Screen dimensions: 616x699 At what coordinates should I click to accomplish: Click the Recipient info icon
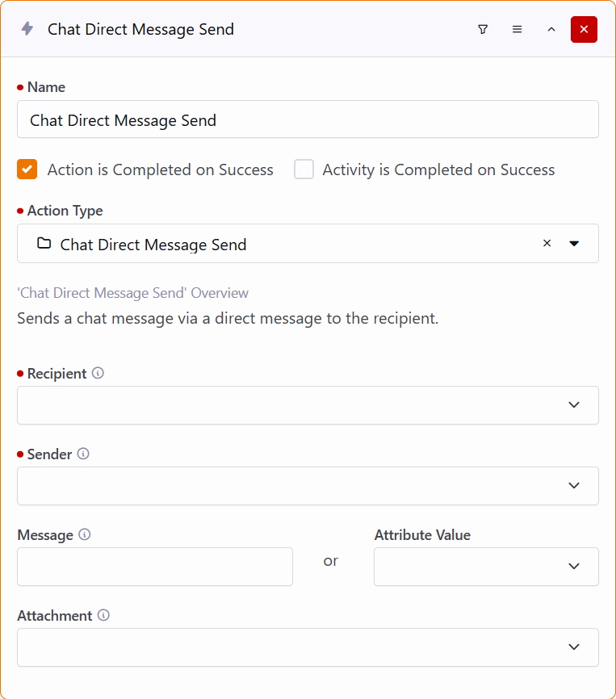(98, 373)
